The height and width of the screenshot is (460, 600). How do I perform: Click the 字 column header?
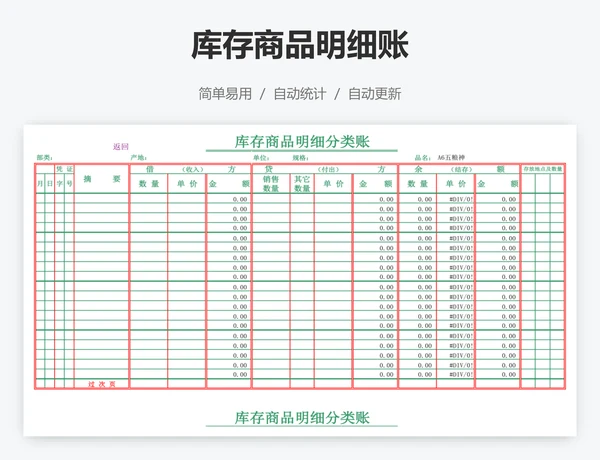tap(60, 184)
